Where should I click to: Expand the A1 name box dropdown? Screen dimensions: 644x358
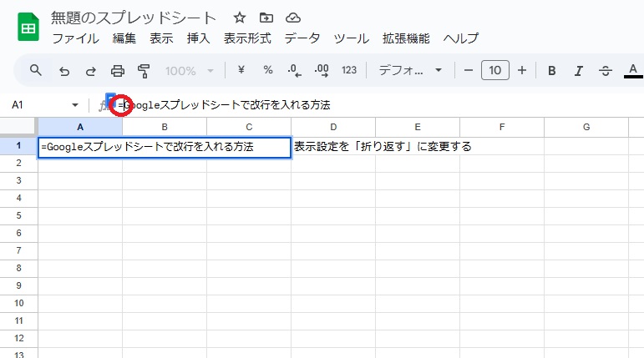(74, 105)
